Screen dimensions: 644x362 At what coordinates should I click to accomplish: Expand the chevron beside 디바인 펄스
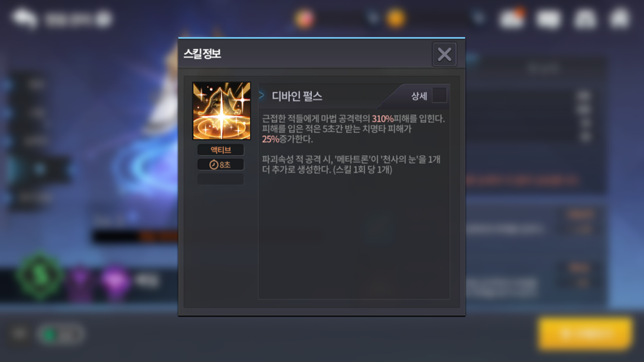[x=262, y=95]
